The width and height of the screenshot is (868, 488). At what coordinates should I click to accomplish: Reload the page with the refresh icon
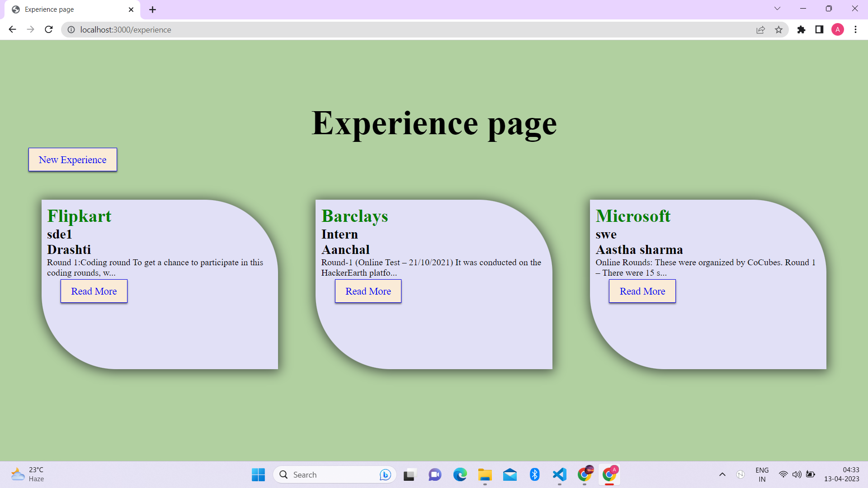coord(49,30)
